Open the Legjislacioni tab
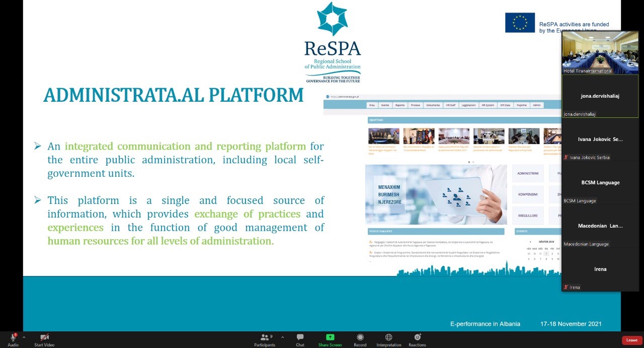The image size is (644, 348). point(469,105)
